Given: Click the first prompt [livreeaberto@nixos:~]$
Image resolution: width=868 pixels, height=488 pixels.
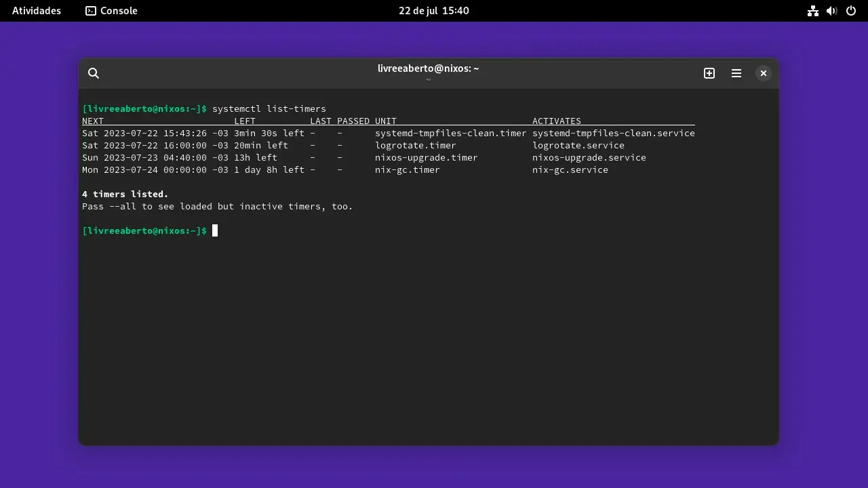Looking at the screenshot, I should 144,109.
